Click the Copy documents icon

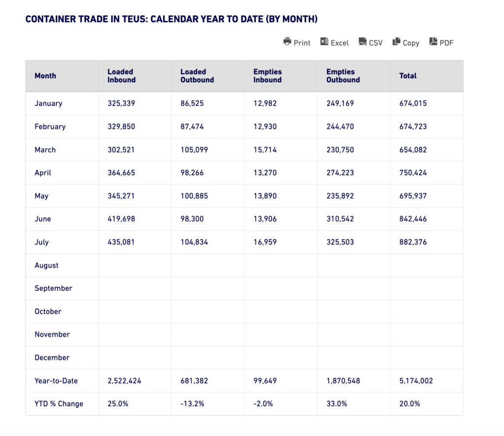(396, 42)
